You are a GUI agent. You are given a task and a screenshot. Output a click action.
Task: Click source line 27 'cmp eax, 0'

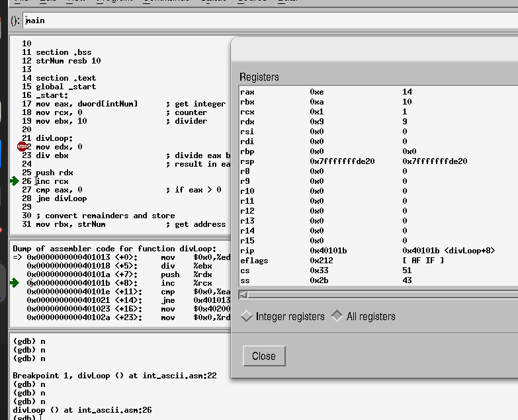click(x=59, y=190)
